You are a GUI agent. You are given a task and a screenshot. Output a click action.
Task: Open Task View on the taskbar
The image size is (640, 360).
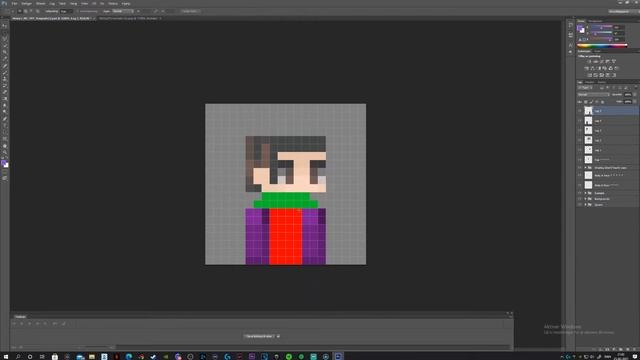42,356
